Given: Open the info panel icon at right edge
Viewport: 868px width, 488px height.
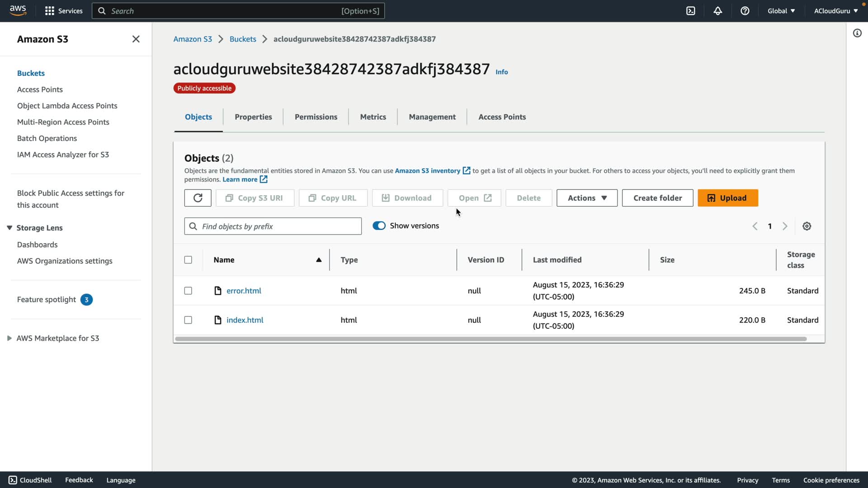Looking at the screenshot, I should (857, 33).
